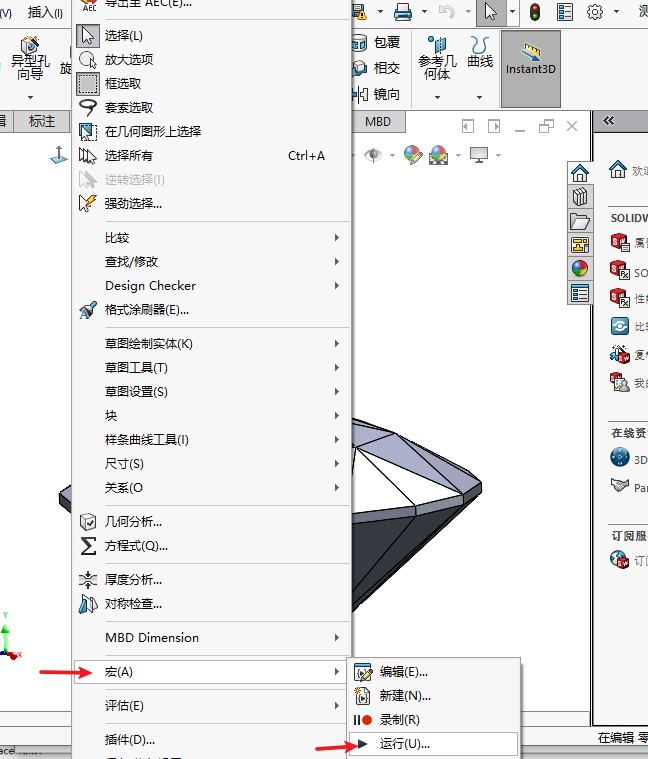Click the undo arrow icon
Screen dimensions: 648x759
point(447,12)
